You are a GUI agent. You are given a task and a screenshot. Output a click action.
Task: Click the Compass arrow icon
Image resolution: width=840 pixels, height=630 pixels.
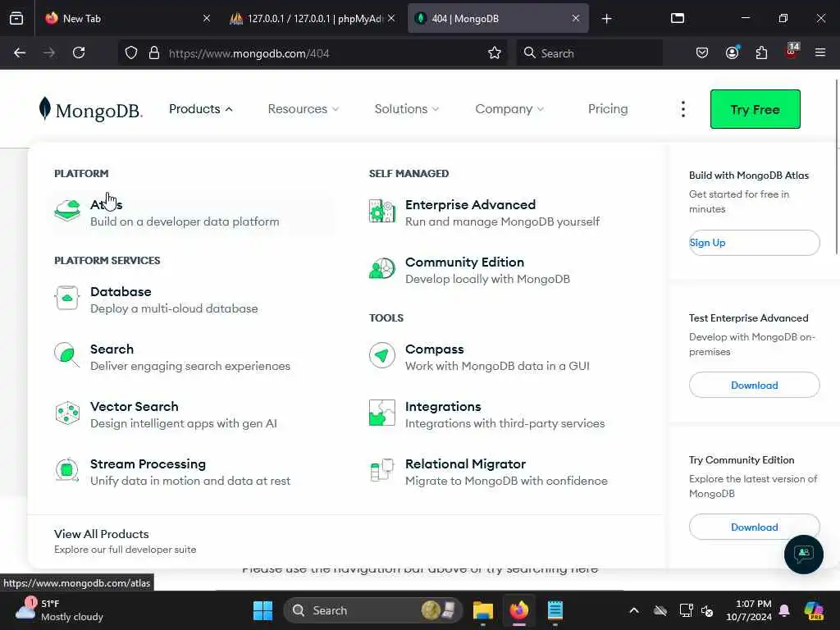[x=382, y=355]
